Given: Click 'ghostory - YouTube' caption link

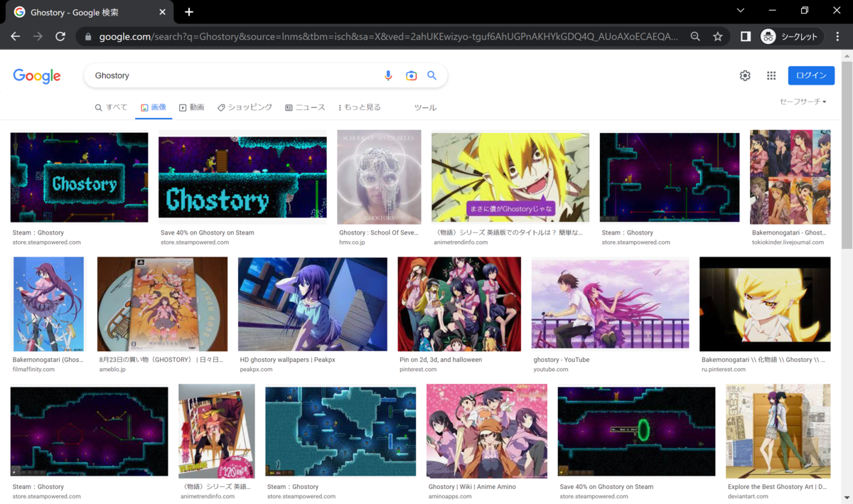Looking at the screenshot, I should [x=562, y=360].
